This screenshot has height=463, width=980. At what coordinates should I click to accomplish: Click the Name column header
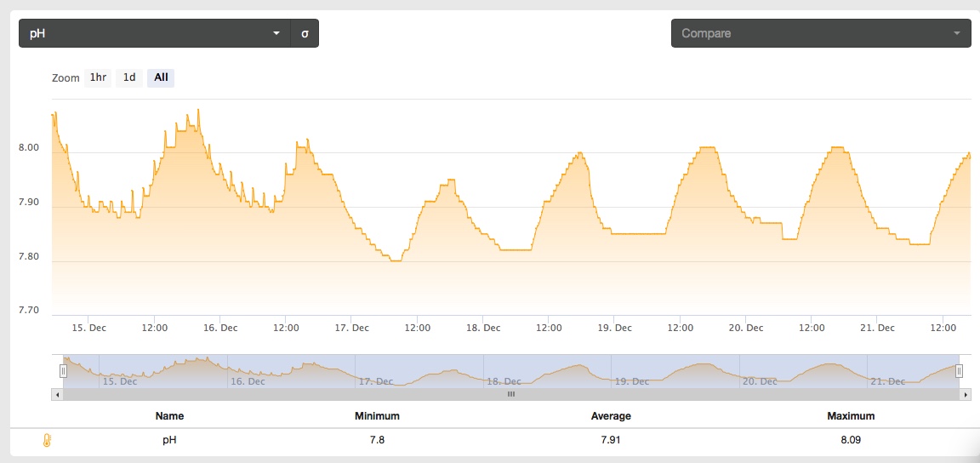tap(169, 416)
